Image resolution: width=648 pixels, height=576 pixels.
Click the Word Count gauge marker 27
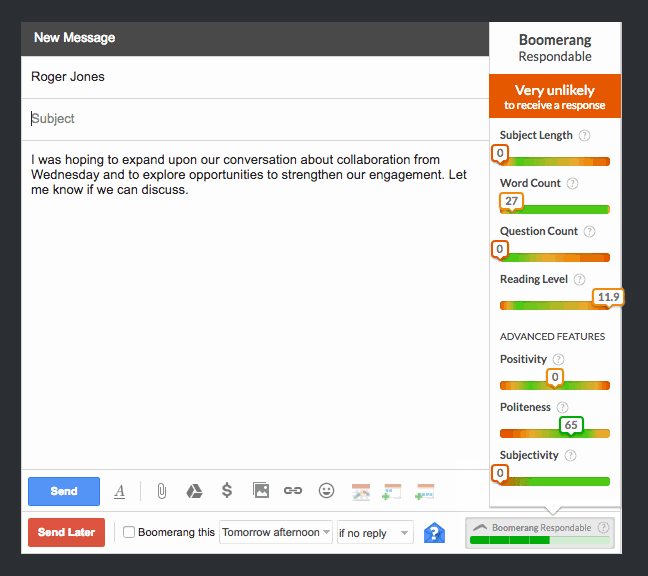511,202
